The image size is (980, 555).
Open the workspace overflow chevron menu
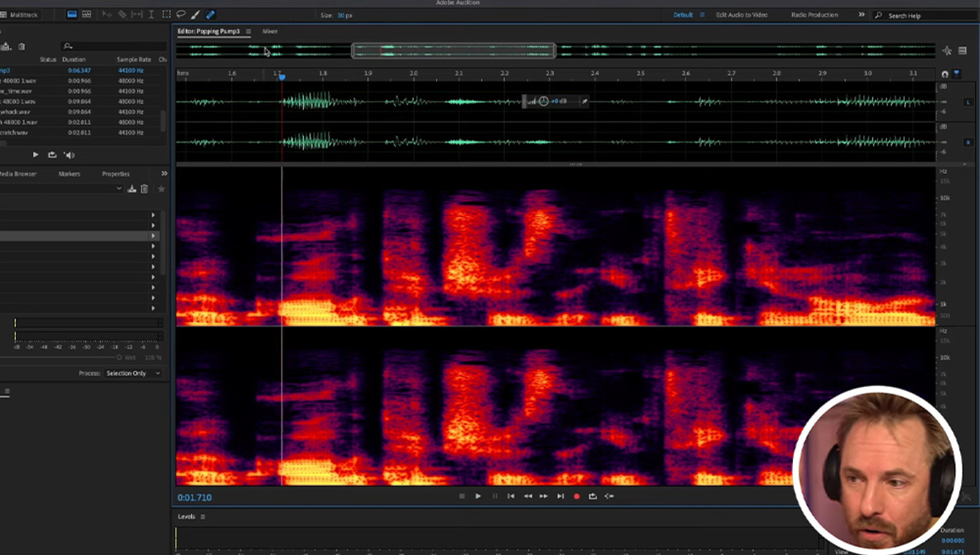click(861, 15)
